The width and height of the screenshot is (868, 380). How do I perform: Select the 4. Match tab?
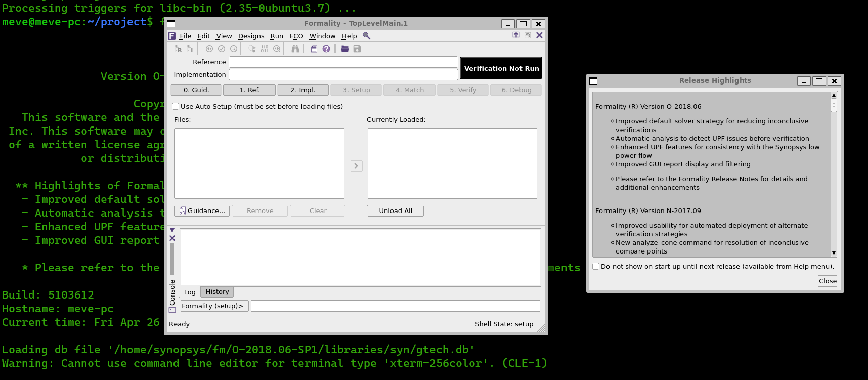coord(410,90)
